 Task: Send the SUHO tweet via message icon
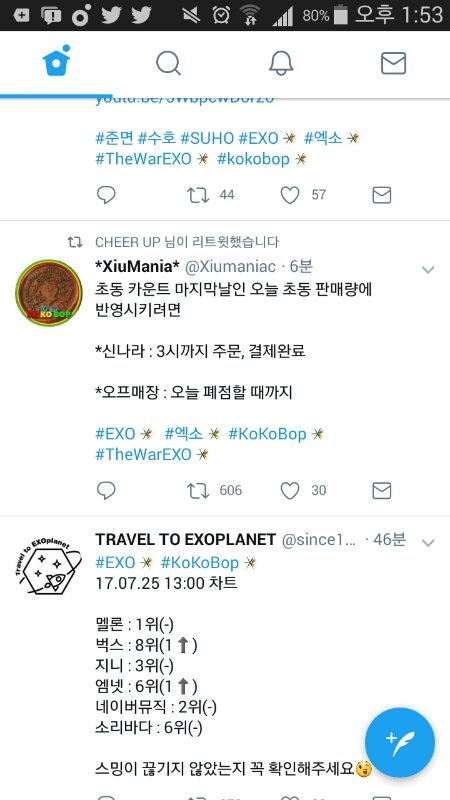tap(382, 195)
